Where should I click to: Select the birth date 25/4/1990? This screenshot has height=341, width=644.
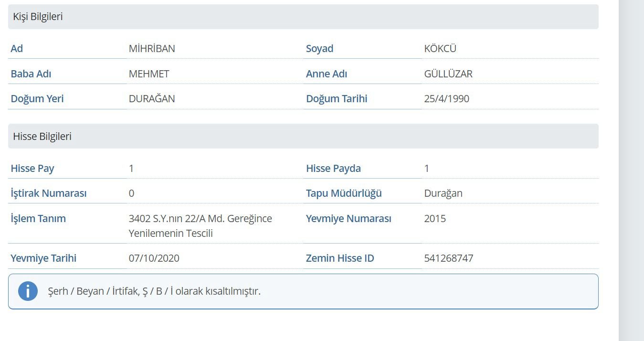point(446,99)
